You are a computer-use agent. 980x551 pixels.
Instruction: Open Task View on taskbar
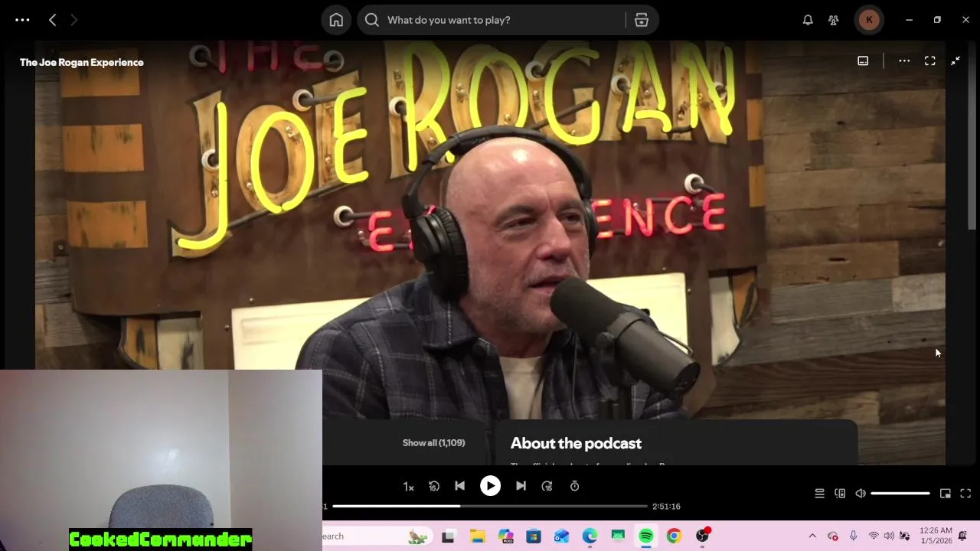point(448,536)
